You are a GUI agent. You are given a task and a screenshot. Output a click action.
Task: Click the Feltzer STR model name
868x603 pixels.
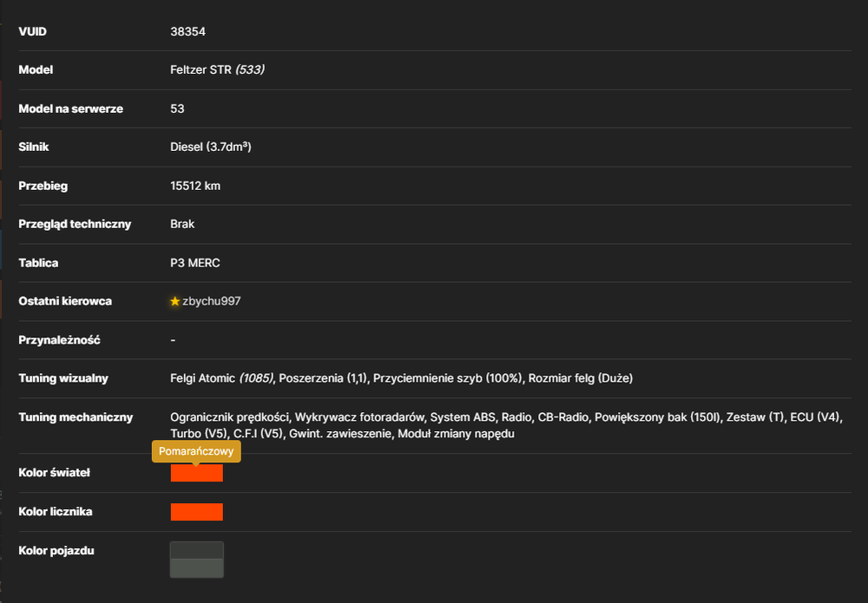(x=201, y=69)
